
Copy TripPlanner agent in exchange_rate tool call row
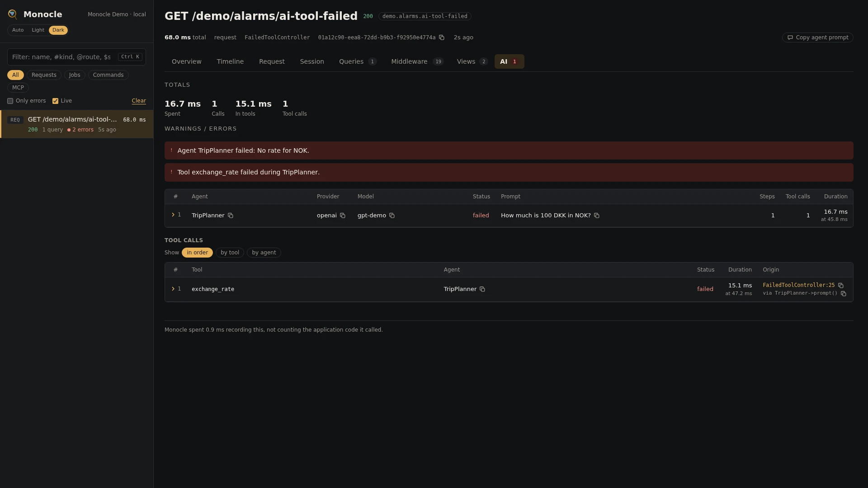pos(482,289)
